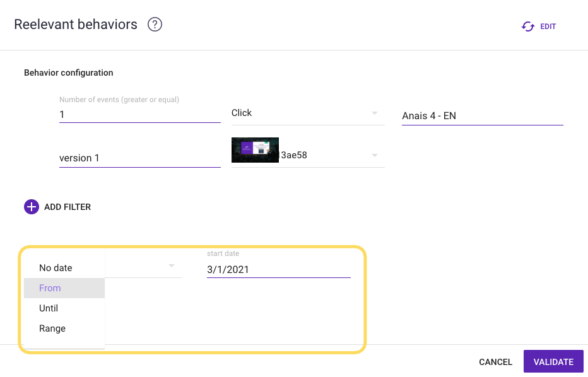This screenshot has width=588, height=377.
Task: Choose Range from the date menu
Action: tap(52, 328)
